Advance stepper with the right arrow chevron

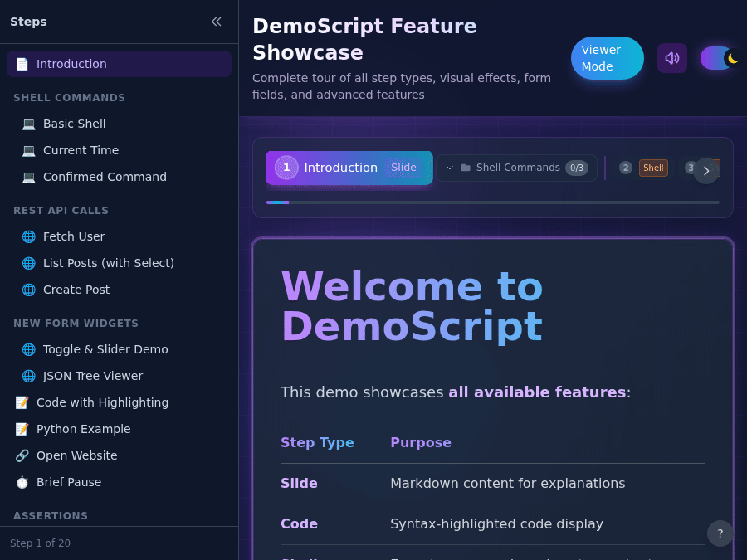(x=706, y=171)
